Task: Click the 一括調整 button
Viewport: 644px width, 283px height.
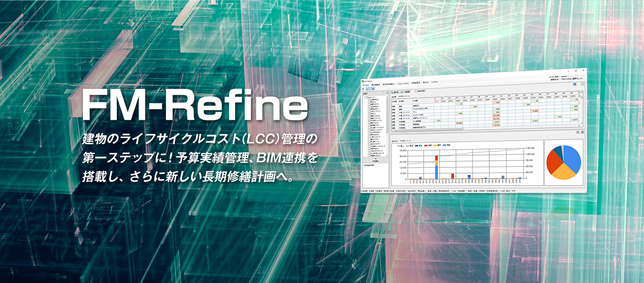Action: [405, 92]
